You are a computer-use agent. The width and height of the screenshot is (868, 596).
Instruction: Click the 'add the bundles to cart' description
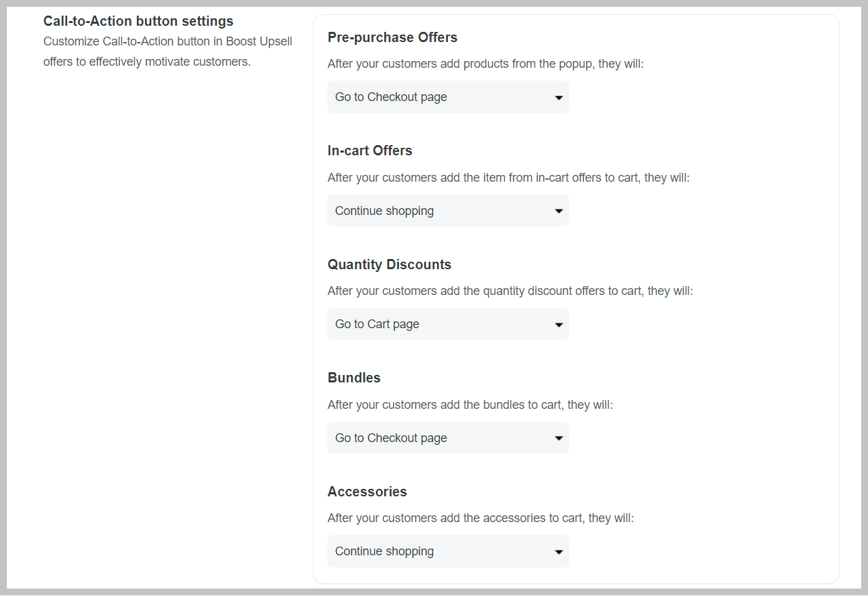pos(470,405)
